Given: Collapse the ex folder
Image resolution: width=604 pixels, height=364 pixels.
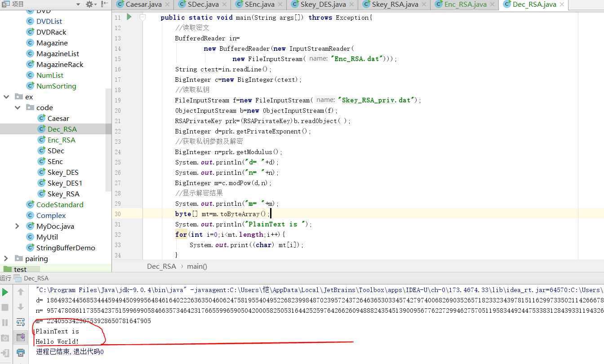Looking at the screenshot, I should [6, 97].
